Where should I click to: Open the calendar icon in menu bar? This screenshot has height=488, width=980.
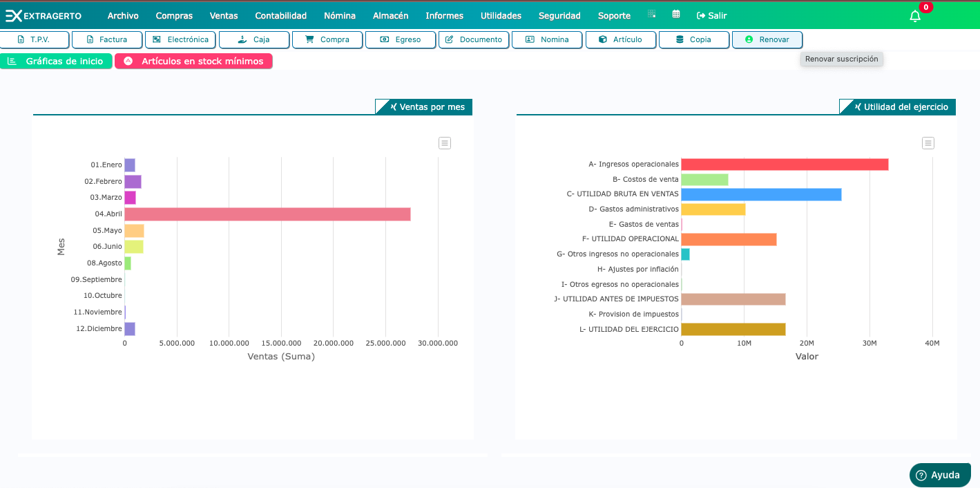(x=676, y=15)
